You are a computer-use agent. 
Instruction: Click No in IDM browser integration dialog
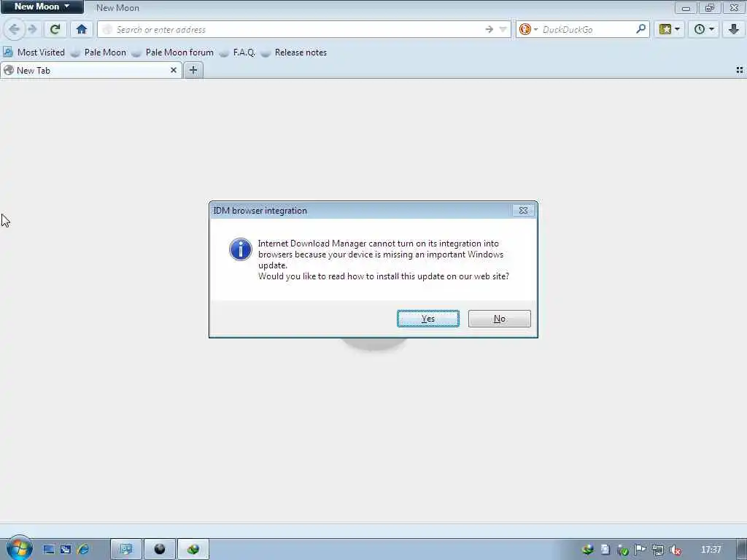click(x=499, y=319)
